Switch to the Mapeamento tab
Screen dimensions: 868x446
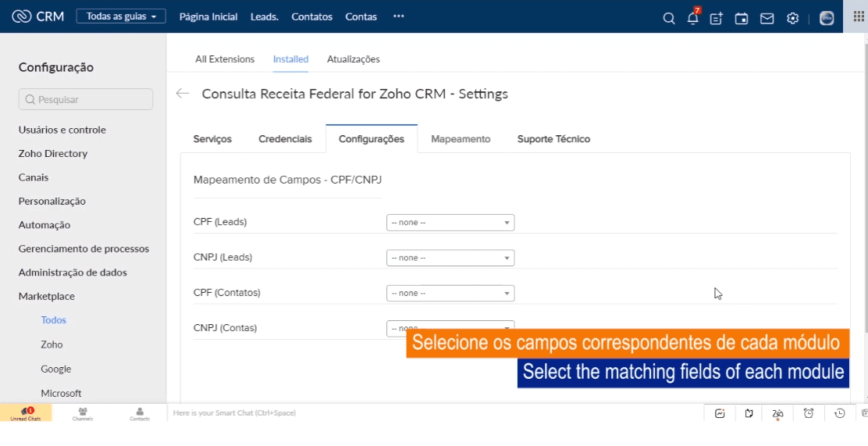click(461, 139)
